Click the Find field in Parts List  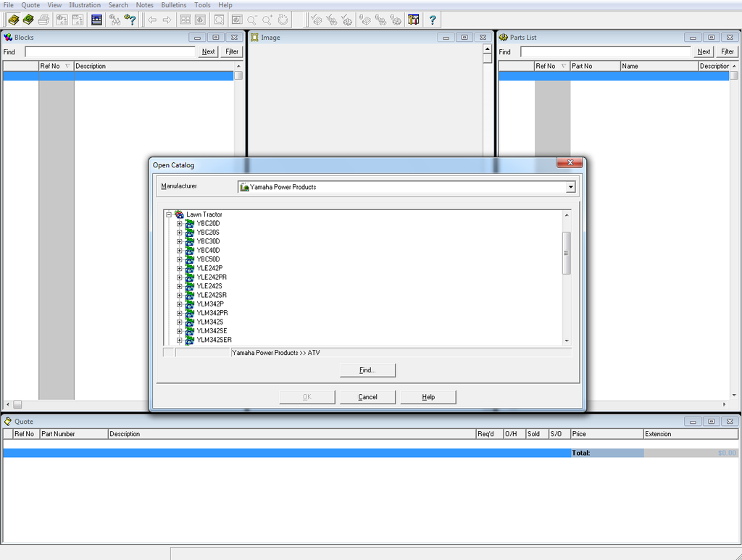(x=606, y=52)
